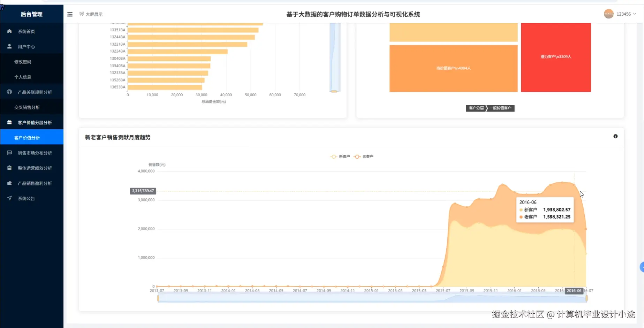This screenshot has height=328, width=644.
Task: Click the briefcase icon beside 客户价值分层分析
Action: 9,122
